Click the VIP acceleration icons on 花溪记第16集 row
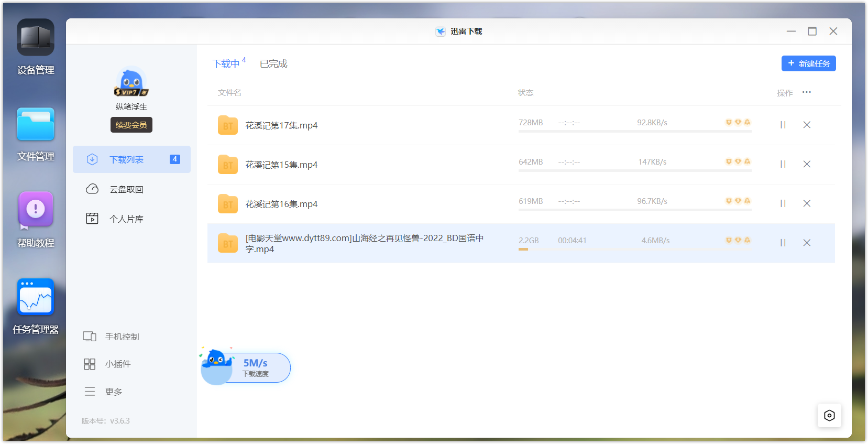This screenshot has height=444, width=868. [738, 201]
